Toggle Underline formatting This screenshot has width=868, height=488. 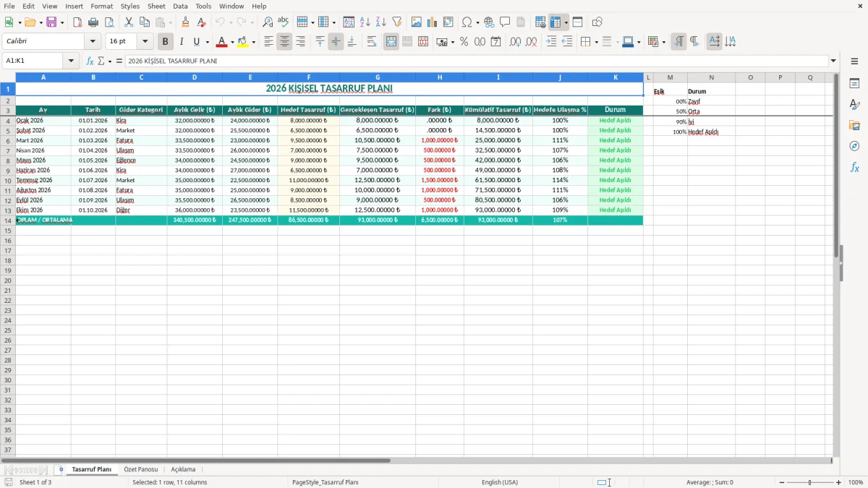coord(196,42)
